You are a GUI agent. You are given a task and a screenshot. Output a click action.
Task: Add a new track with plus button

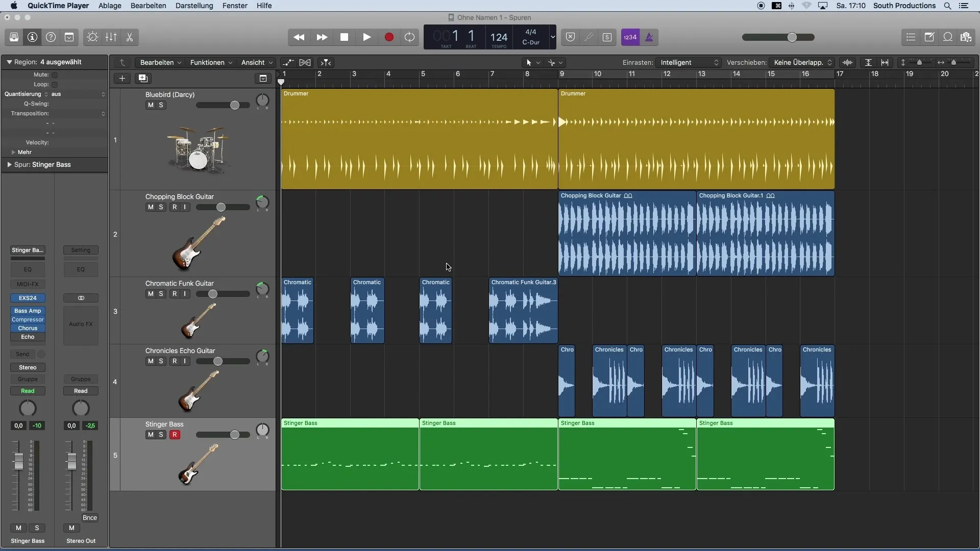(122, 78)
